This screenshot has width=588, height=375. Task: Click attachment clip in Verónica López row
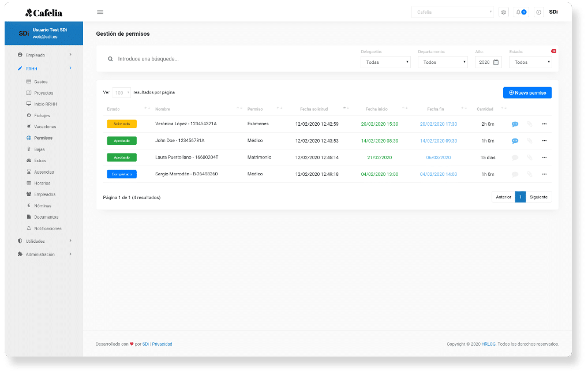pyautogui.click(x=530, y=124)
